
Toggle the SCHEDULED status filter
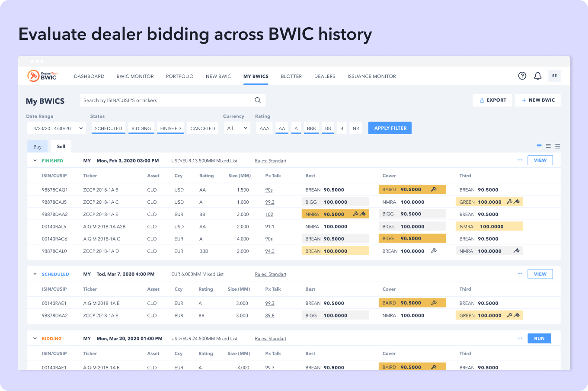(109, 128)
